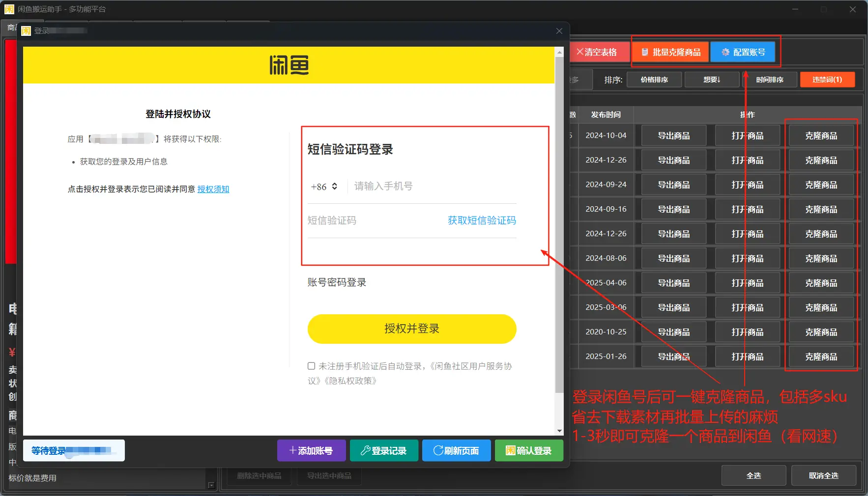868x496 pixels.
Task: Click 克隆商品 in the 2025-03-06 row
Action: (821, 307)
